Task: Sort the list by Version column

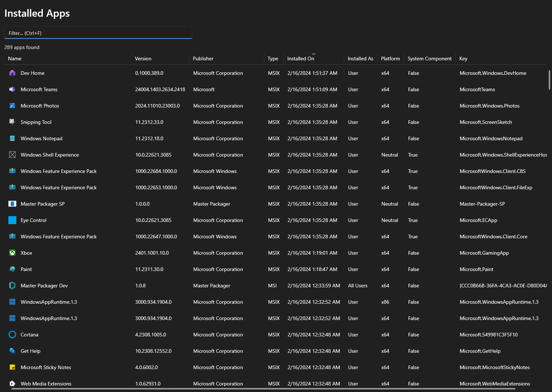Action: click(160, 58)
